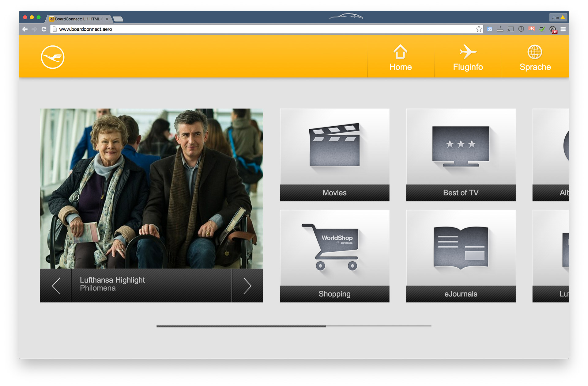
Task: Open the eJournals tile
Action: (x=461, y=256)
